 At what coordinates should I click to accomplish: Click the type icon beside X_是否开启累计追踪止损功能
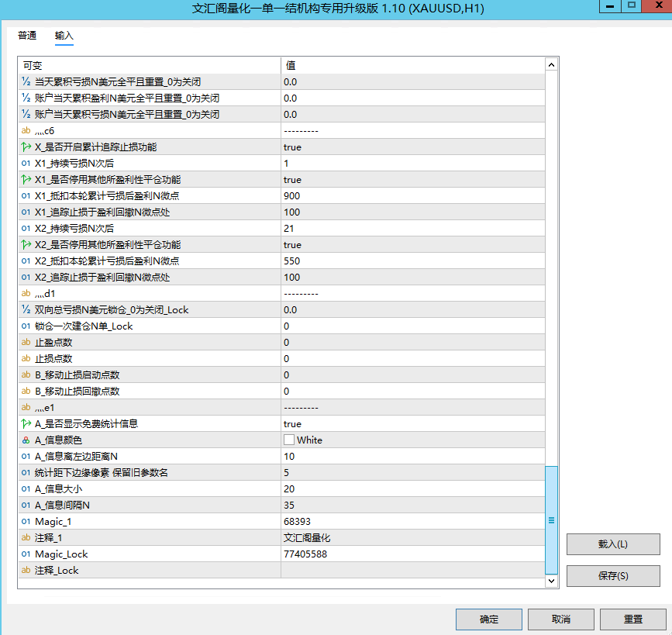pos(26,147)
